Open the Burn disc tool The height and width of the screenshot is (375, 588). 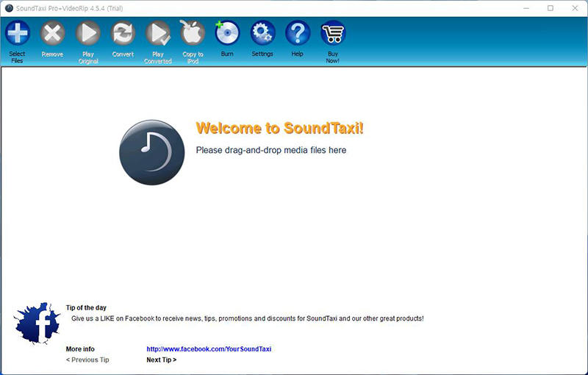pos(227,33)
